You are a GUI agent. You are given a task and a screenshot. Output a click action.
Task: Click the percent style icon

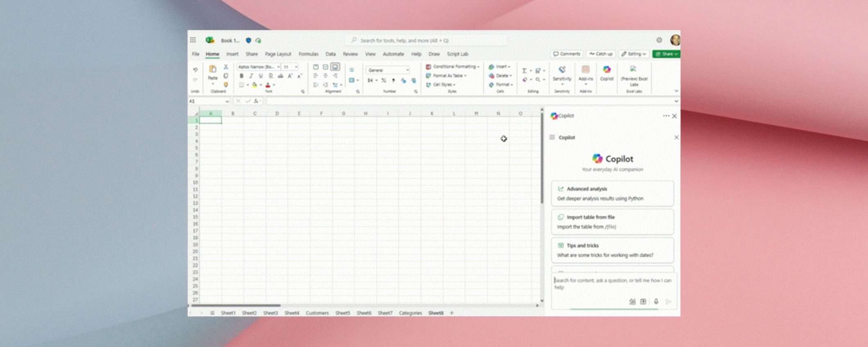pos(384,81)
